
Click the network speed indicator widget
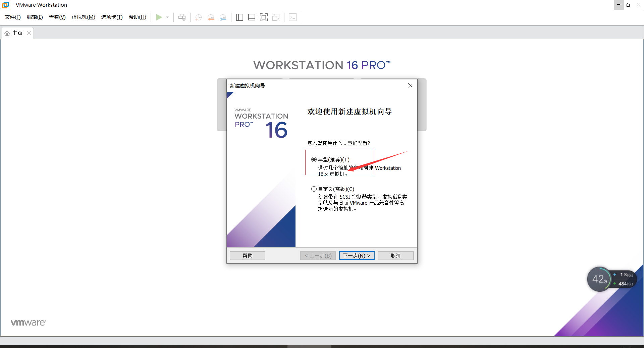click(624, 279)
